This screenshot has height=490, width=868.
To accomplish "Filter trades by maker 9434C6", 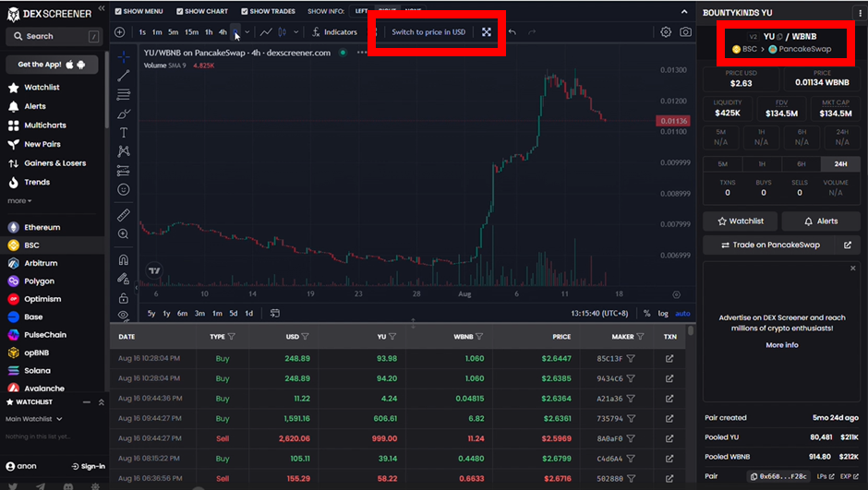I will tap(631, 379).
